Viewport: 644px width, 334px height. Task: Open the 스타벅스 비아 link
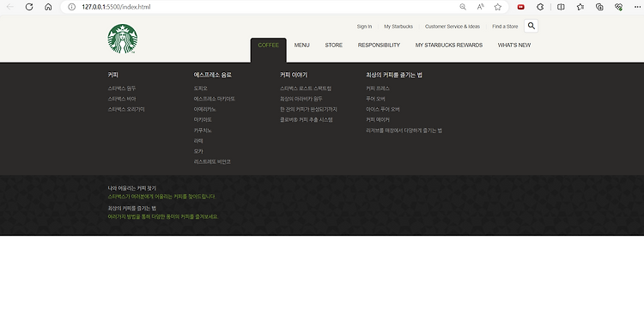[122, 99]
